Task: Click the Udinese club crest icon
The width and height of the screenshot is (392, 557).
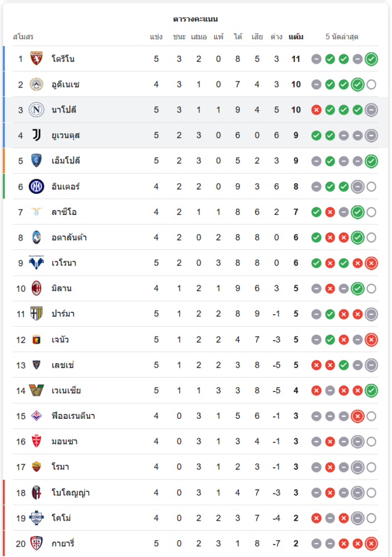Action: click(x=37, y=84)
